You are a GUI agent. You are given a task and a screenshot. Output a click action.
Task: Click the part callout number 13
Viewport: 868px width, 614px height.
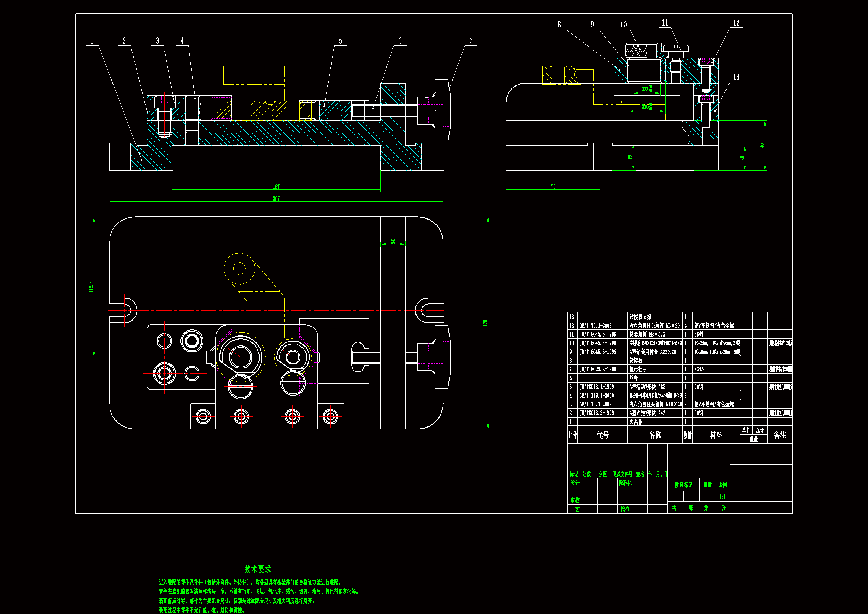tap(736, 77)
